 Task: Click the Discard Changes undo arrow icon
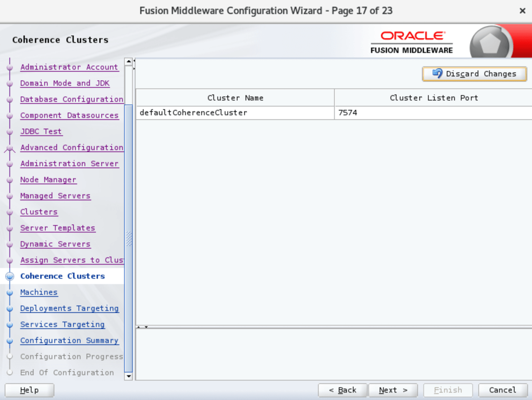click(437, 73)
